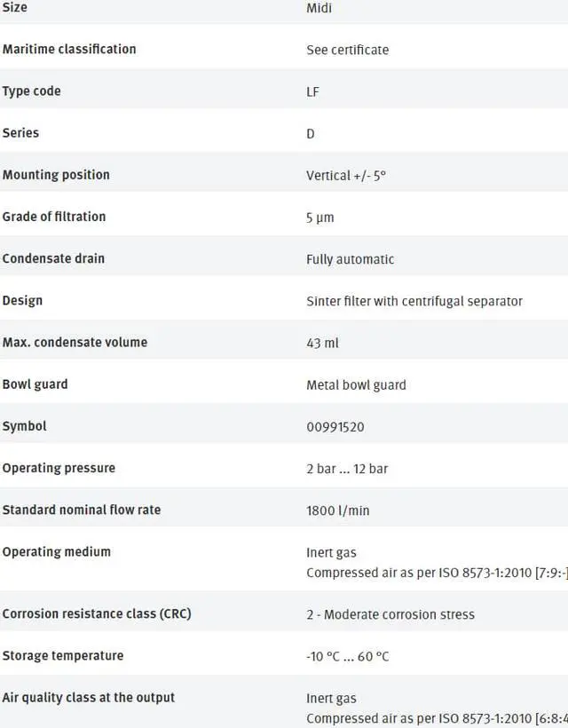The width and height of the screenshot is (568, 728).
Task: Click the "2 - Moderate corrosion stress" value
Action: point(390,614)
